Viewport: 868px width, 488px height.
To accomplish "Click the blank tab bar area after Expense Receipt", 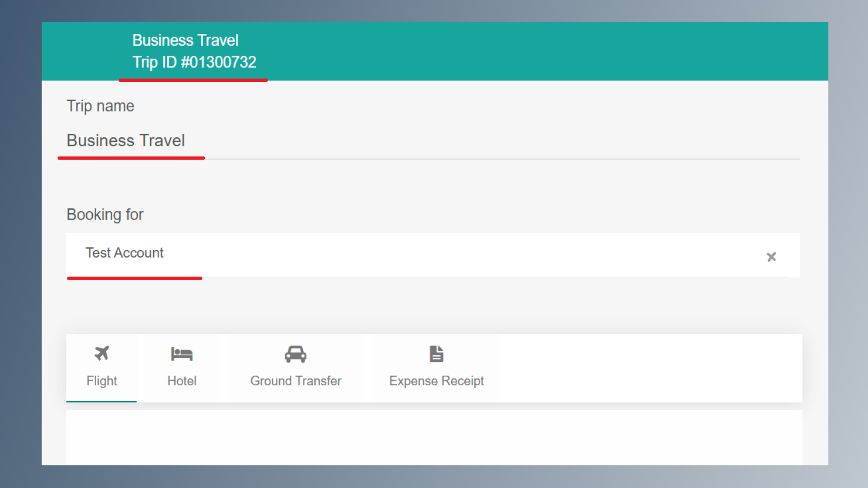I will pos(651,368).
